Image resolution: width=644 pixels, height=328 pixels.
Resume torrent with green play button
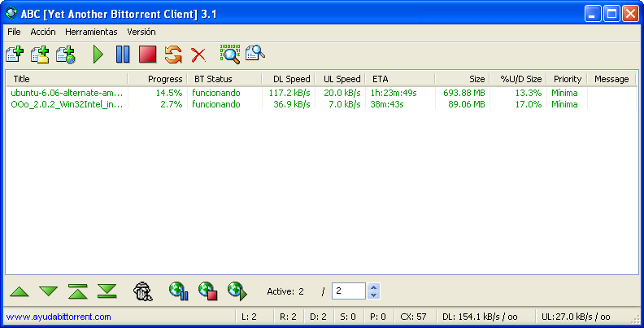pyautogui.click(x=98, y=55)
